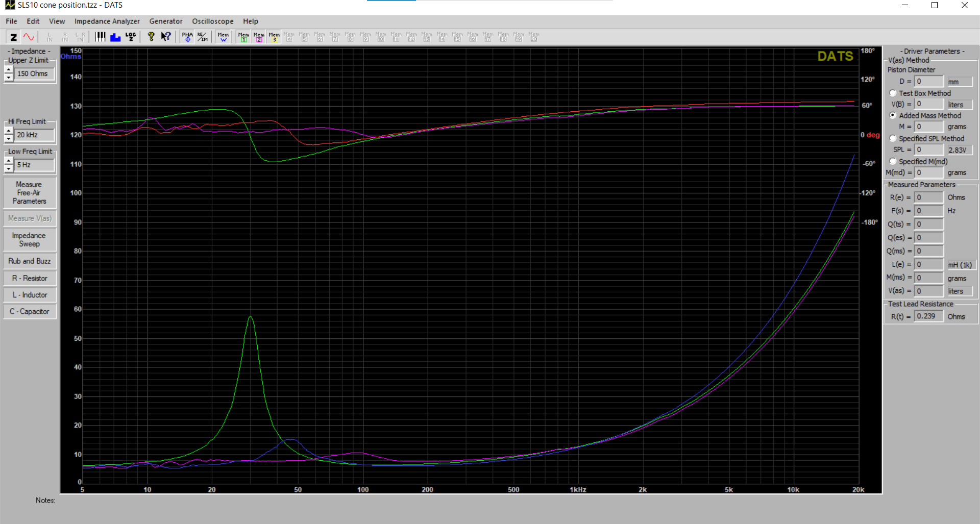Viewport: 980px width, 524px height.
Task: Click the Mem W working memory icon
Action: pos(223,37)
